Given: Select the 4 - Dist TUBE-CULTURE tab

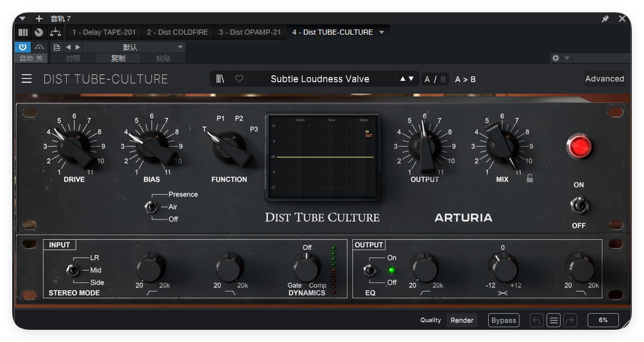Looking at the screenshot, I should click(x=333, y=32).
